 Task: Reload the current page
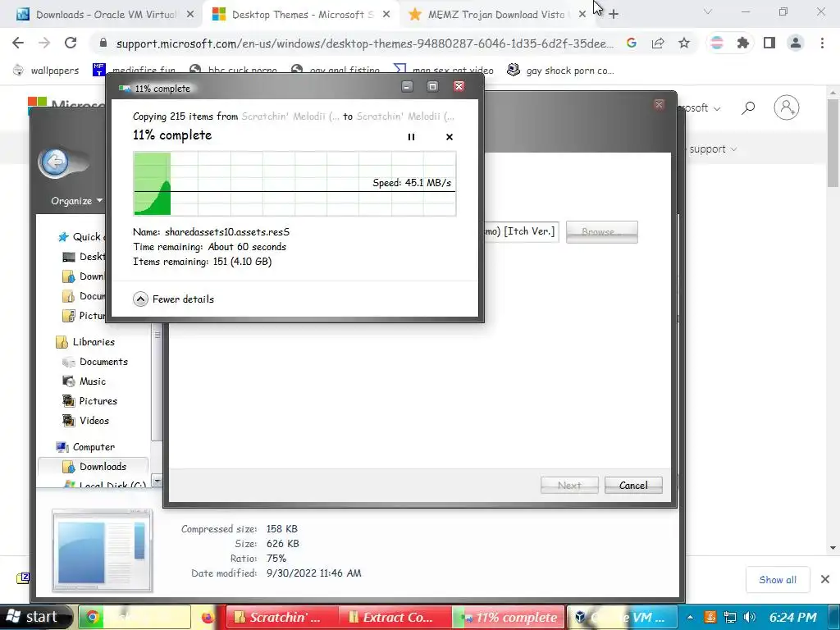(71, 43)
